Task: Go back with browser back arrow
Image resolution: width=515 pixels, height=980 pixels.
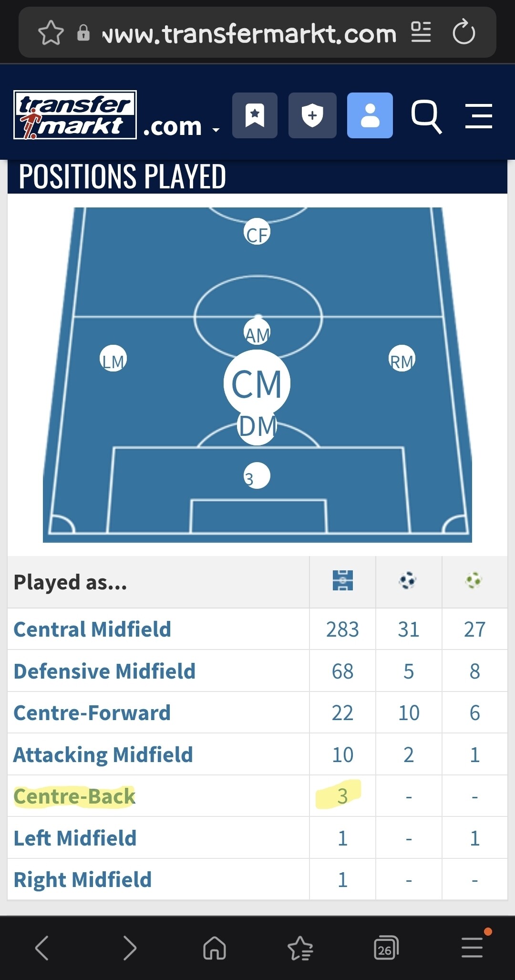Action: pos(42,948)
